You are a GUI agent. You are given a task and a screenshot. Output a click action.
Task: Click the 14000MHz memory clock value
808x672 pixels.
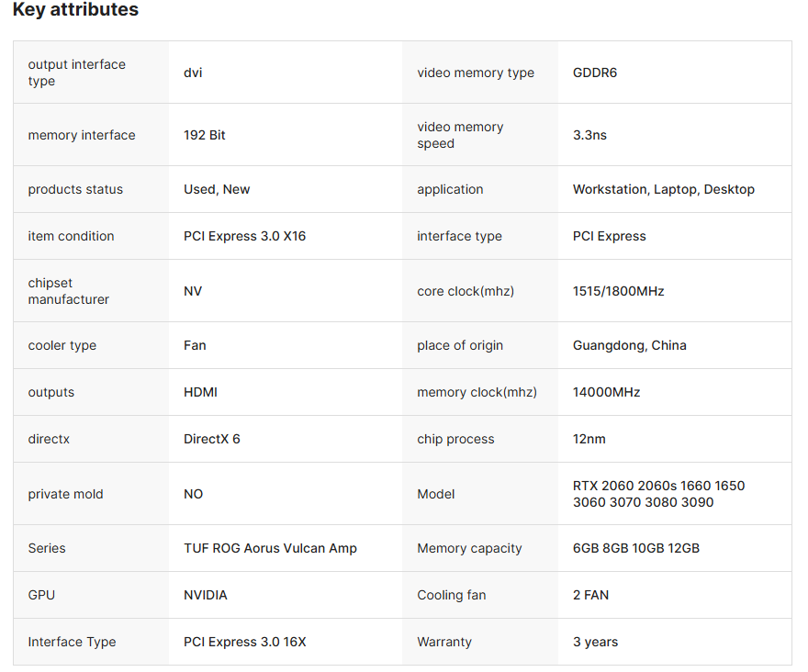607,392
